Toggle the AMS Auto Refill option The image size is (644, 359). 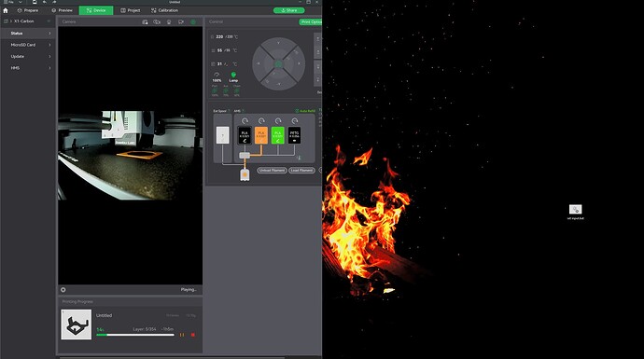[x=305, y=111]
